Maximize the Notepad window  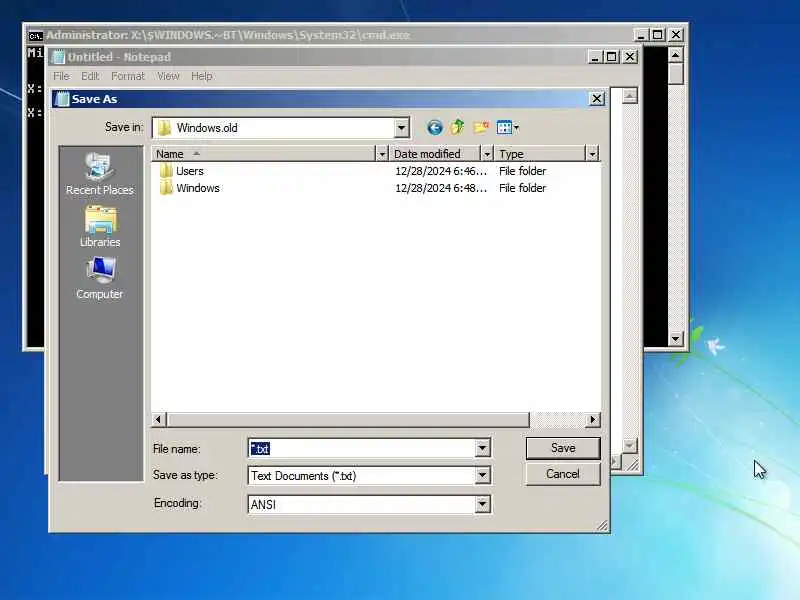click(612, 57)
